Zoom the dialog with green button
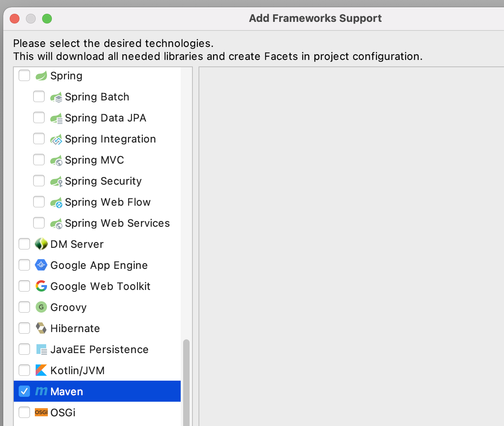Image resolution: width=504 pixels, height=426 pixels. coord(47,19)
